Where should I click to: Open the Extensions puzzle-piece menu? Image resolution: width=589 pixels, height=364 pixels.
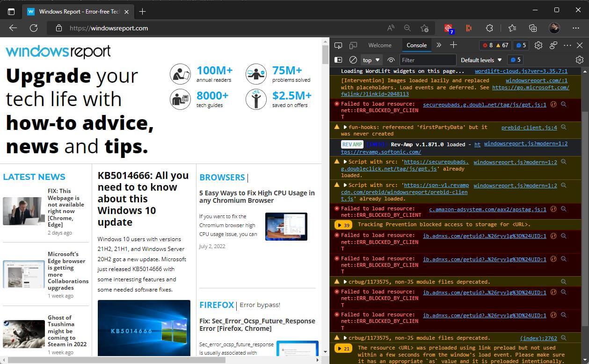coord(489,28)
